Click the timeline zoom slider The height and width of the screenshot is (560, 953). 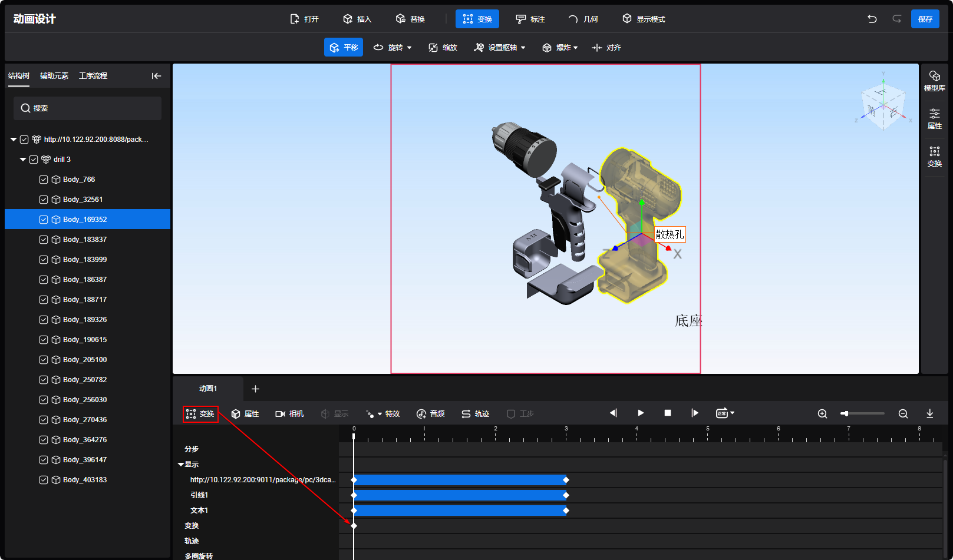pyautogui.click(x=863, y=414)
